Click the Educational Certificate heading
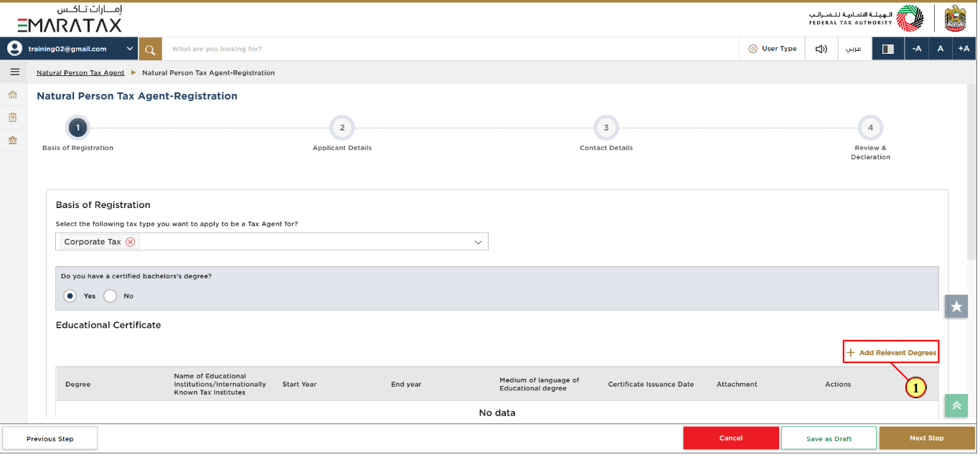Viewport: 980px width, 457px height. click(x=108, y=325)
